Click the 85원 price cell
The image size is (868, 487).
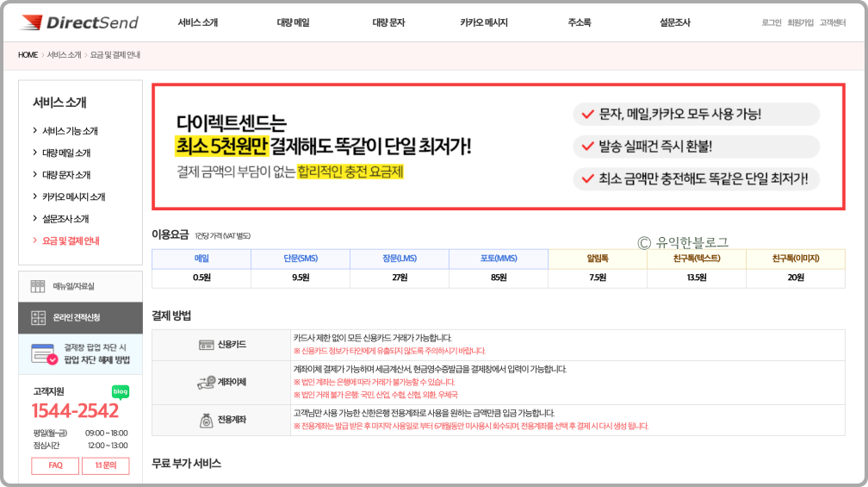(x=499, y=278)
